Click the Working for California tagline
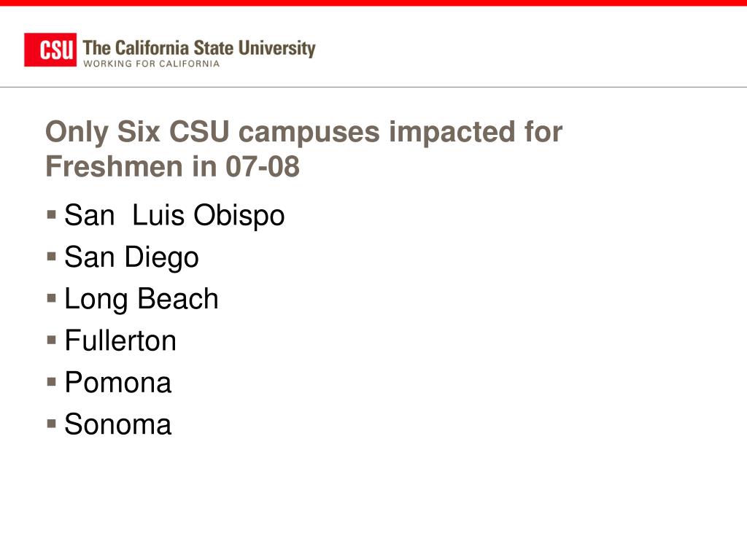 click(x=152, y=64)
